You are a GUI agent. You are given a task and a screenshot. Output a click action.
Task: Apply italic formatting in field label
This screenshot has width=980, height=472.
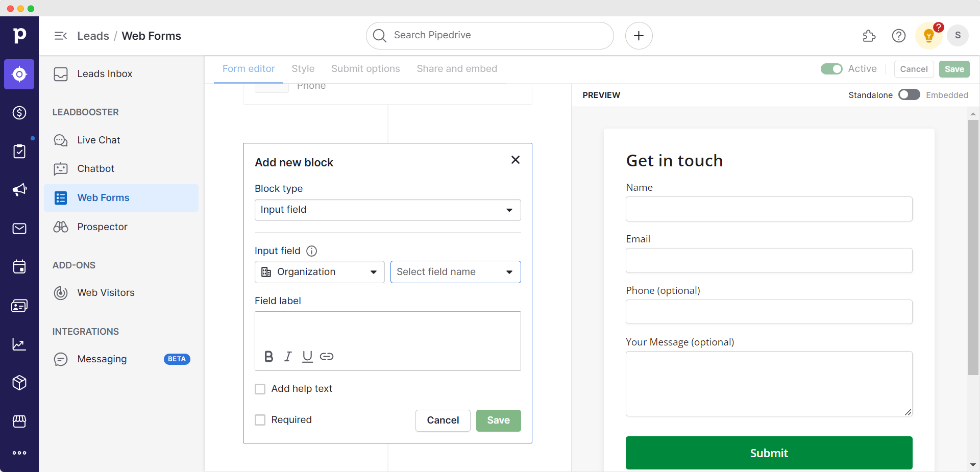coord(288,357)
